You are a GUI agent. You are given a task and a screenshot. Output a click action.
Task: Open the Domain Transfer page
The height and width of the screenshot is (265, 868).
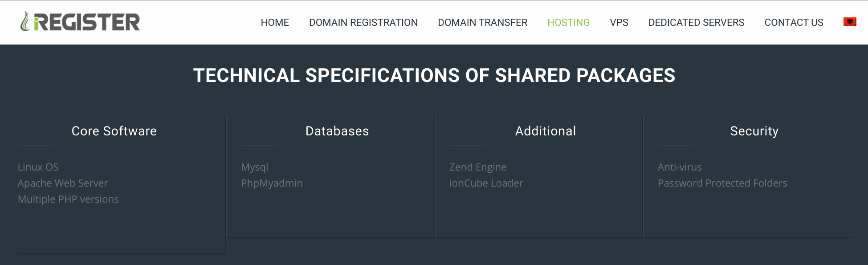tap(483, 22)
